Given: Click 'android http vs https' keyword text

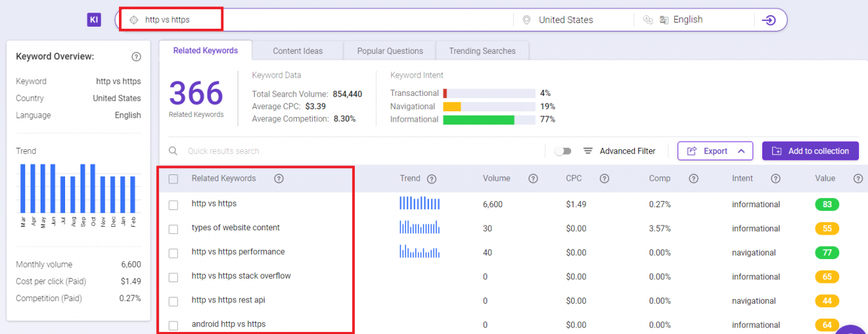Looking at the screenshot, I should tap(228, 324).
